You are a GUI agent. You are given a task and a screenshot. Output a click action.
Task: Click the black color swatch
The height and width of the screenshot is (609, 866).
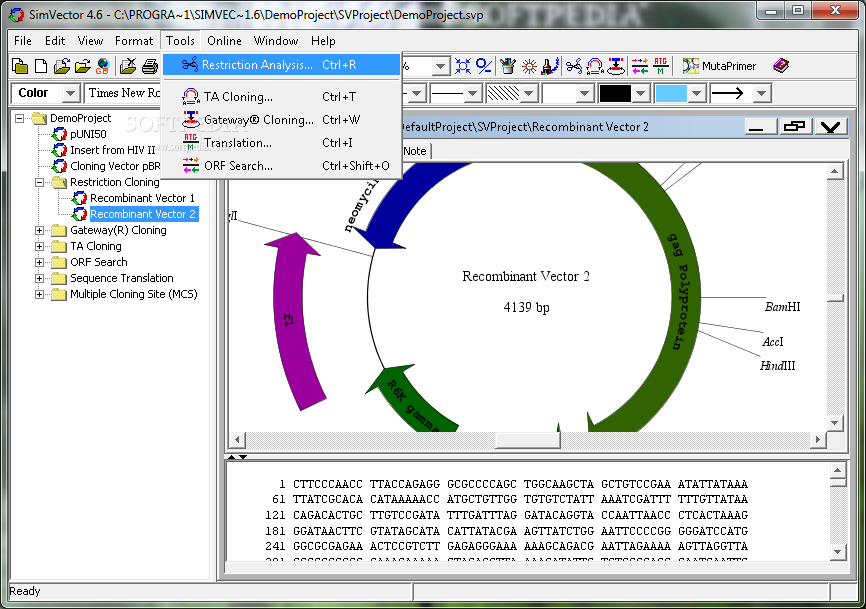[615, 93]
